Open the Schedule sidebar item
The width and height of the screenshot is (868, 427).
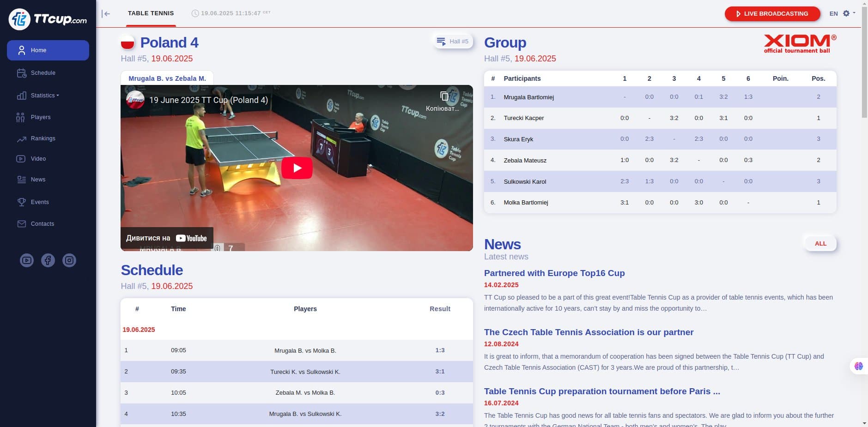(x=43, y=73)
